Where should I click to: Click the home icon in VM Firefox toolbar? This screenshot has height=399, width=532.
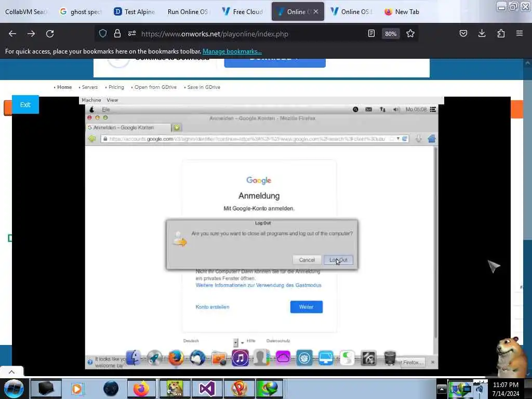coord(432,139)
